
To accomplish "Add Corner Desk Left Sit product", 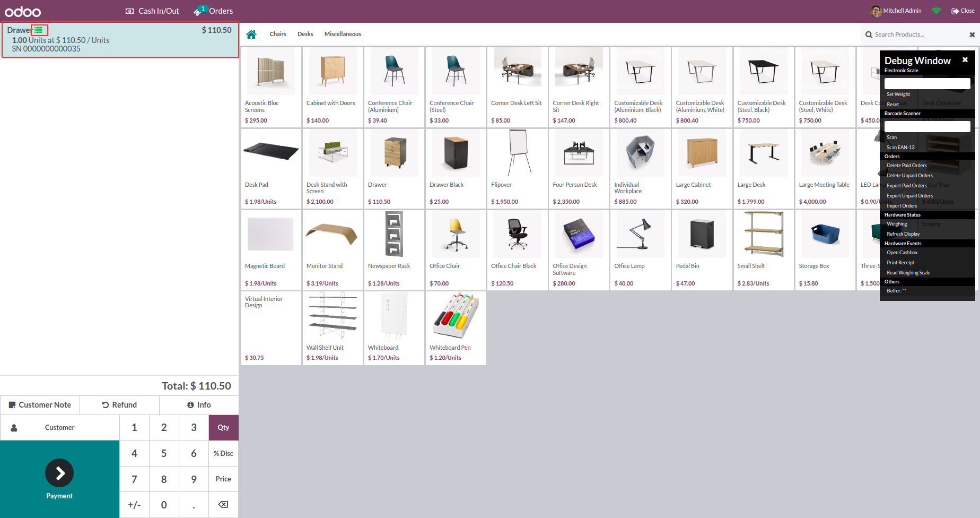I will (x=517, y=87).
